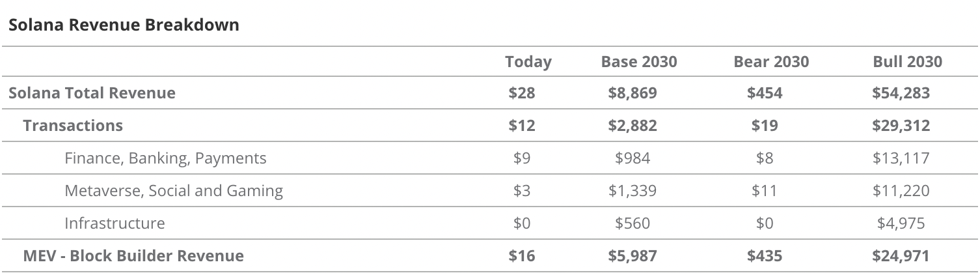Select the Today column header
Viewport: 980px width, 273px height.
coord(528,62)
